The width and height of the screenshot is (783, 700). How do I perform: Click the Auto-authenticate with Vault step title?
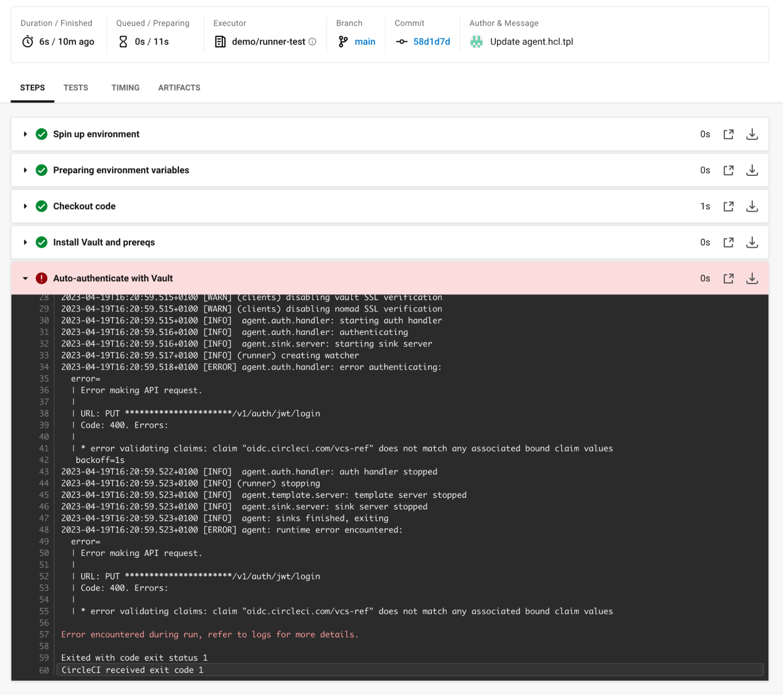pos(113,279)
